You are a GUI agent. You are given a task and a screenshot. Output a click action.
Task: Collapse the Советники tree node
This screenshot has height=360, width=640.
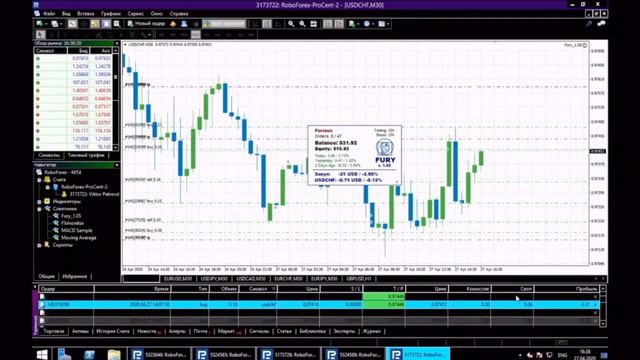[40, 209]
